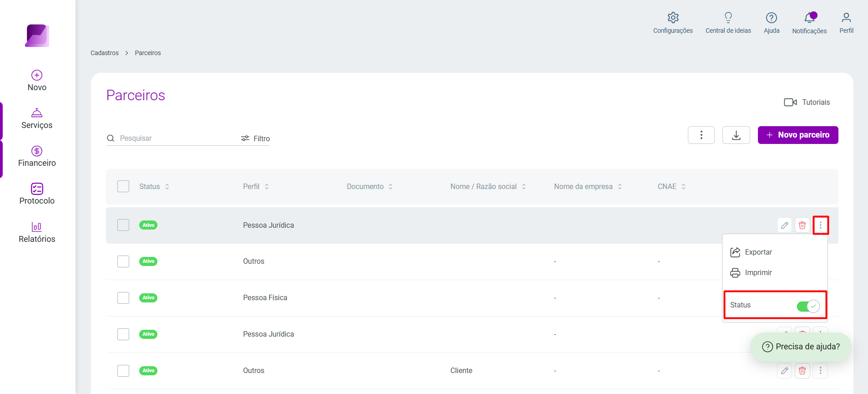
Task: Click the Cadastros breadcrumb link
Action: (x=105, y=53)
